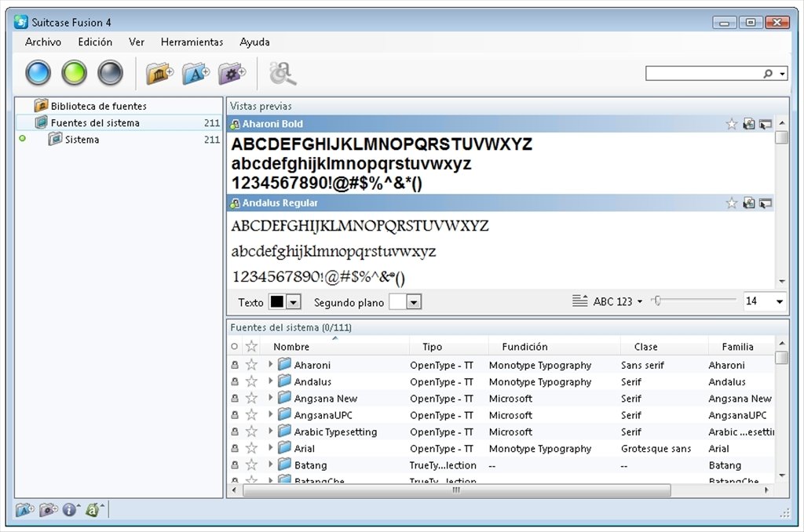This screenshot has height=532, width=804.
Task: Open the Edición menu
Action: tap(95, 42)
